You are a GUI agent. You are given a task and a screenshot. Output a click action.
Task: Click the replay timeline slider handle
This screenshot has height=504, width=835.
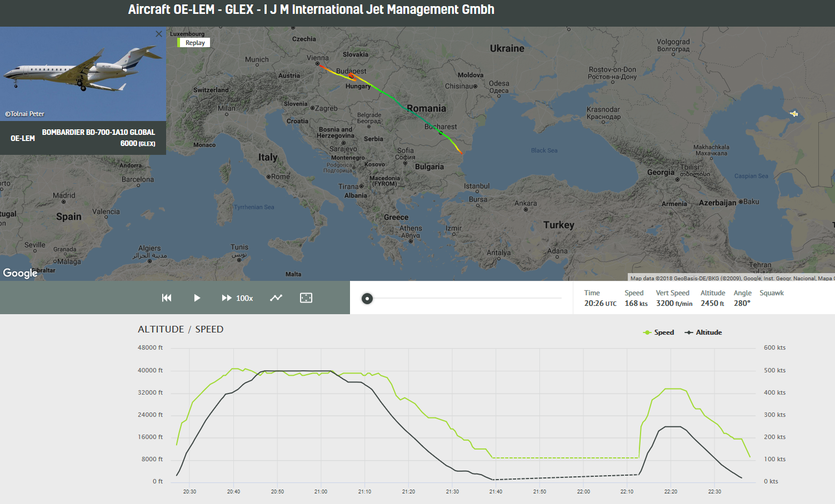367,299
